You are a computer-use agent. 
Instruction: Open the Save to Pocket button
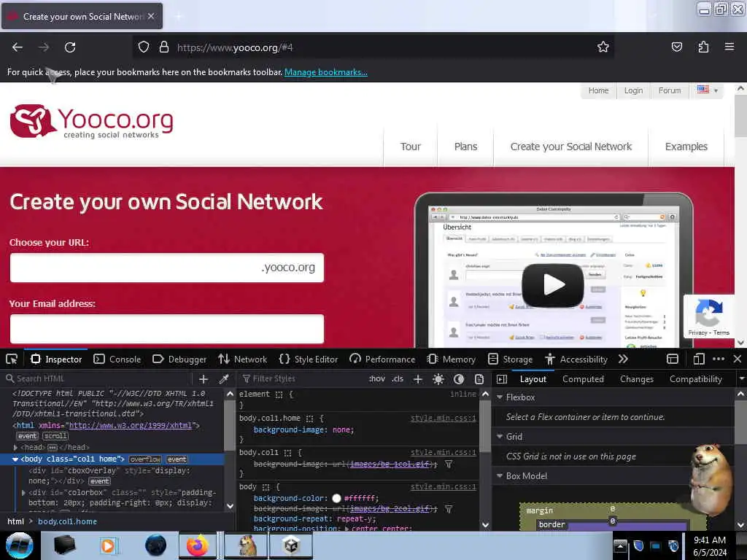click(676, 47)
